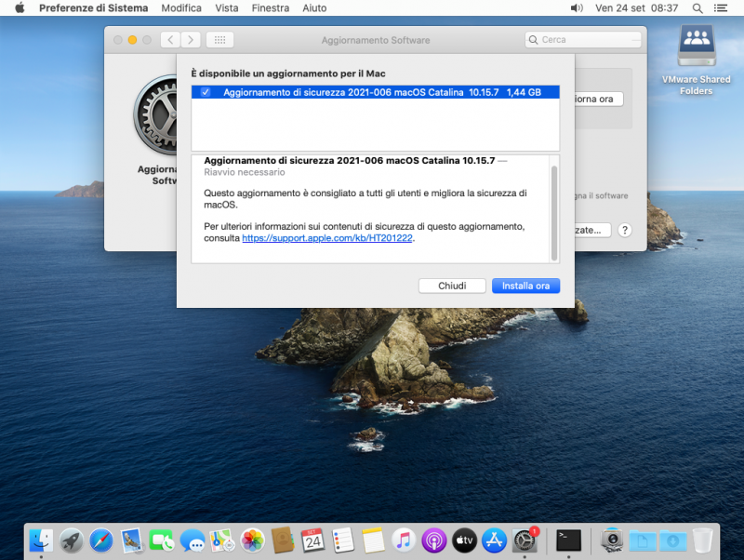744x560 pixels.
Task: Open the Vista menu
Action: [226, 8]
